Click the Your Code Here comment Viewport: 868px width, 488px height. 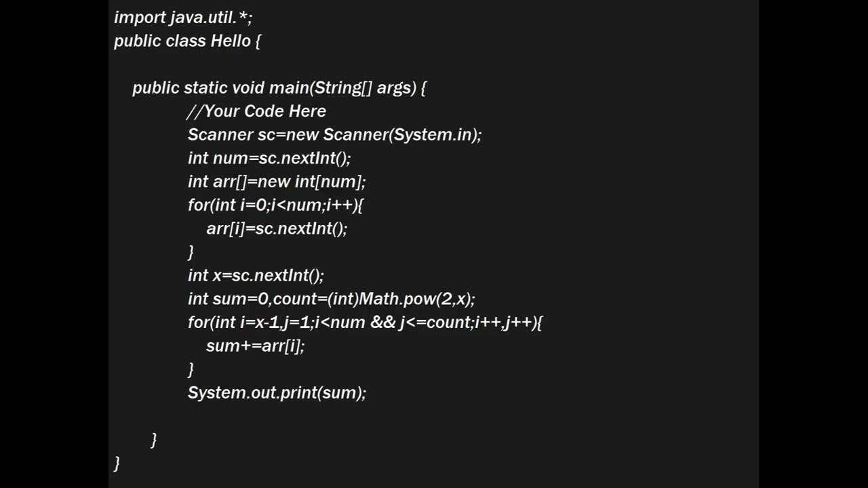point(256,111)
